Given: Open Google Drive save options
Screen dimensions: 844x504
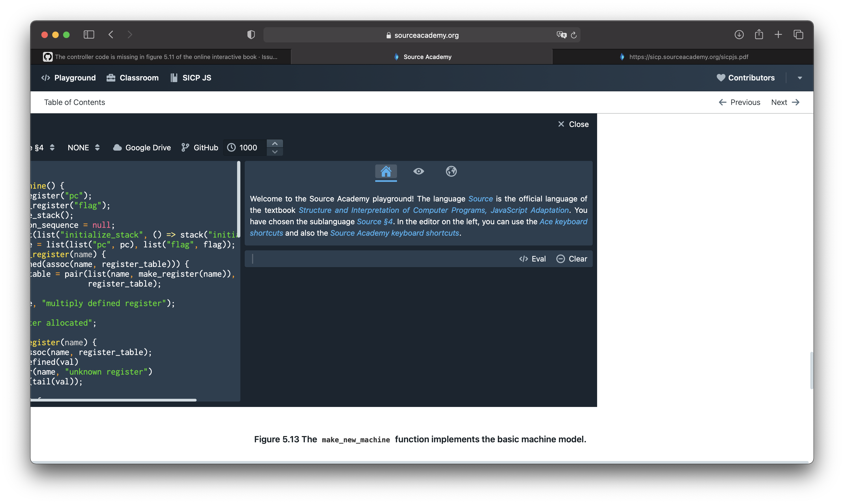Looking at the screenshot, I should point(142,147).
